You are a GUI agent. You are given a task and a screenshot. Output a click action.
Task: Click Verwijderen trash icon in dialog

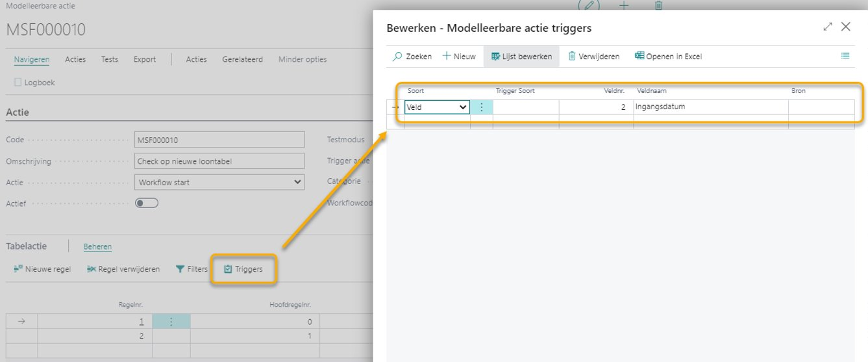572,57
